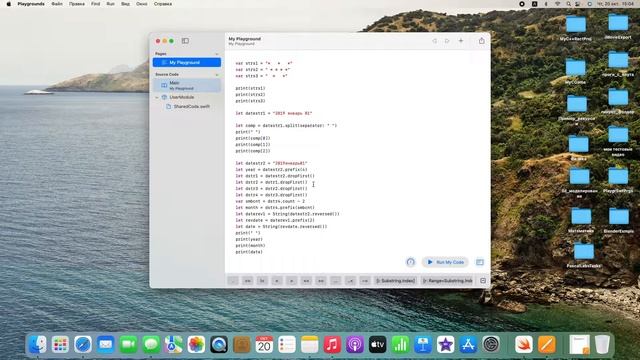Open Maps from the Dock
Screen dimensions: 640x360
click(173, 345)
